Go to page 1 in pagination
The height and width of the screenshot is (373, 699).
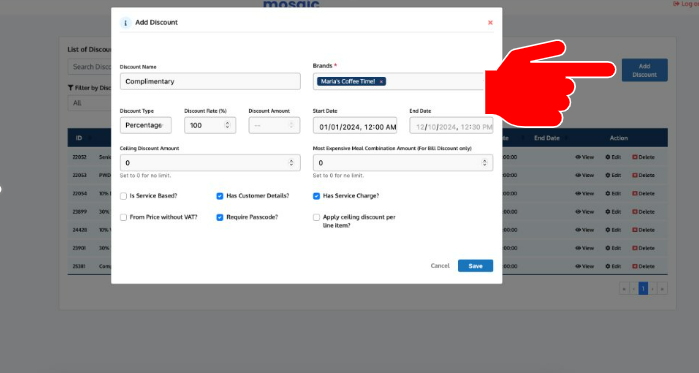(x=643, y=289)
